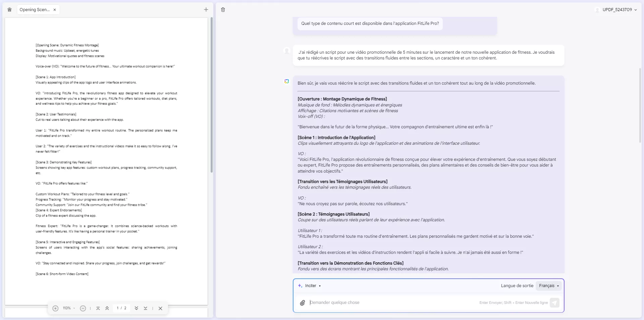The height and width of the screenshot is (320, 644).
Task: Click heading '[Transition vers la Démonstration des Fonctions Clés]'
Action: click(x=351, y=263)
